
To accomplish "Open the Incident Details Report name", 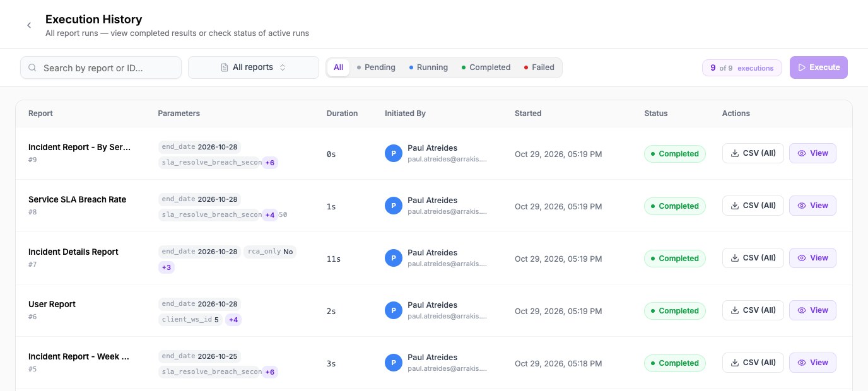I will point(73,252).
